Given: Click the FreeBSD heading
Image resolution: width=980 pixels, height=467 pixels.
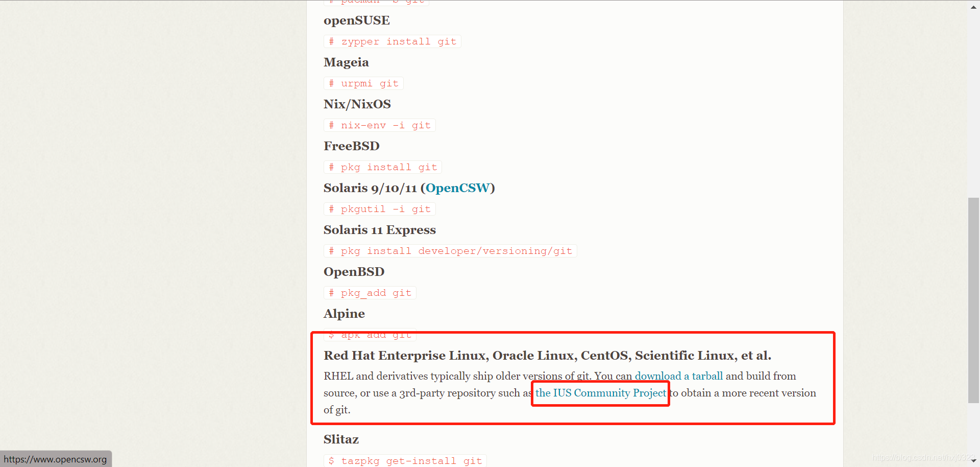Looking at the screenshot, I should [x=352, y=146].
